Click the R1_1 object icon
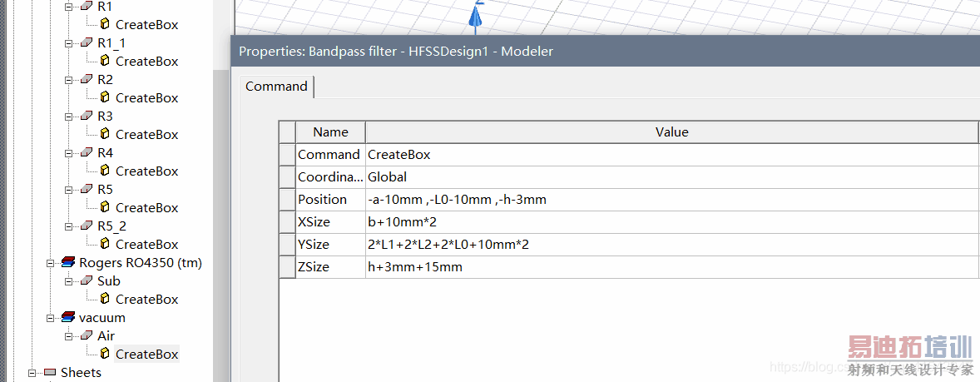 pos(87,42)
